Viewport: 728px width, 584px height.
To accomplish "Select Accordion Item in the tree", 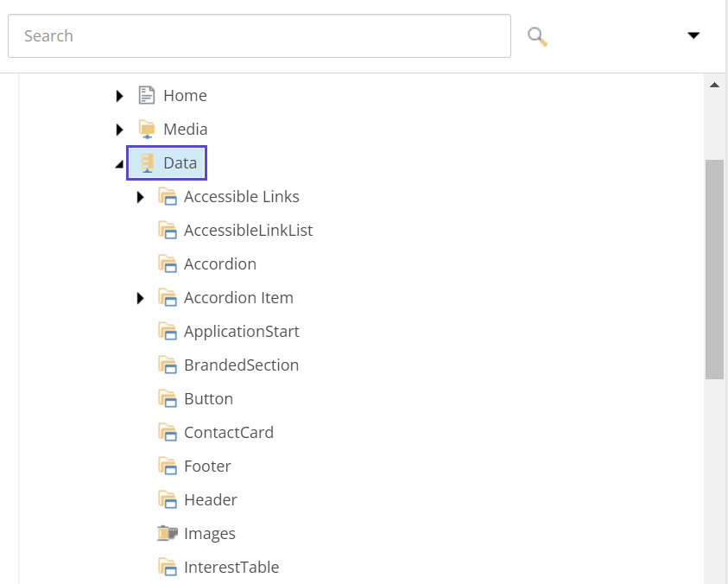I will [238, 298].
